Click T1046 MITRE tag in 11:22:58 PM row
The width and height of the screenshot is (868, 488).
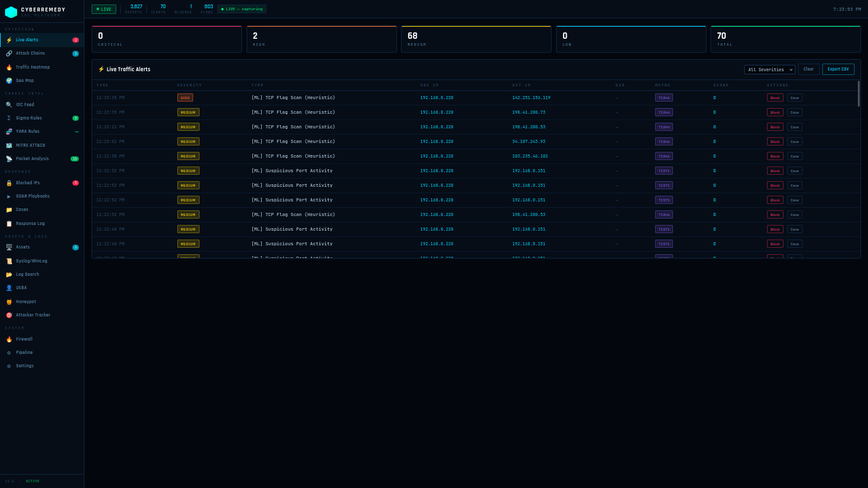(x=664, y=156)
